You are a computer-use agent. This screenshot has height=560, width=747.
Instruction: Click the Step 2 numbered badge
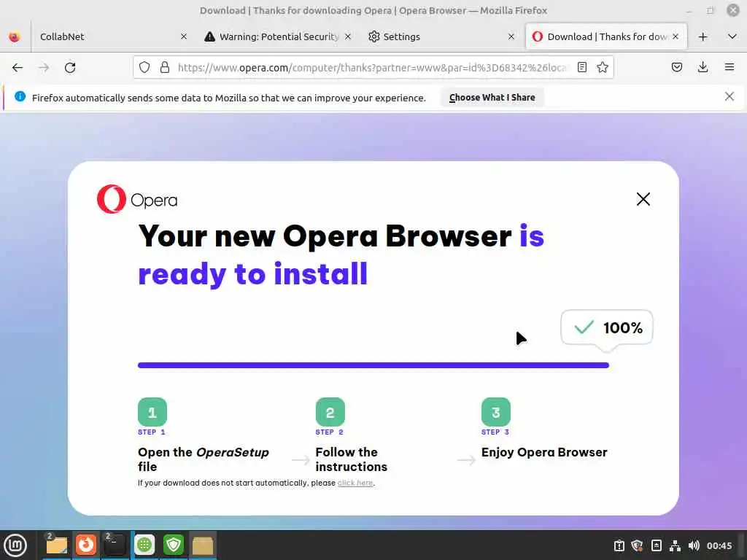click(x=330, y=412)
